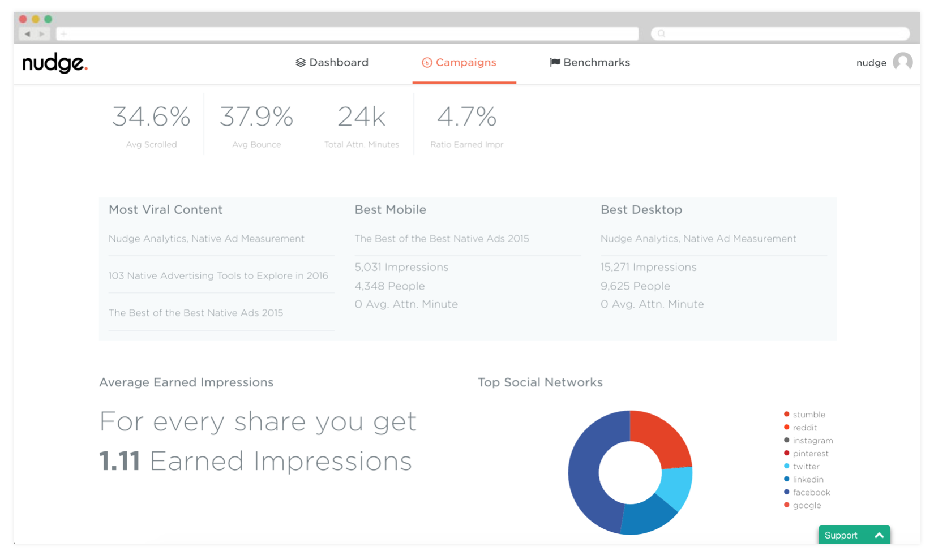
Task: Toggle reddit in the chart legend
Action: [x=804, y=428]
